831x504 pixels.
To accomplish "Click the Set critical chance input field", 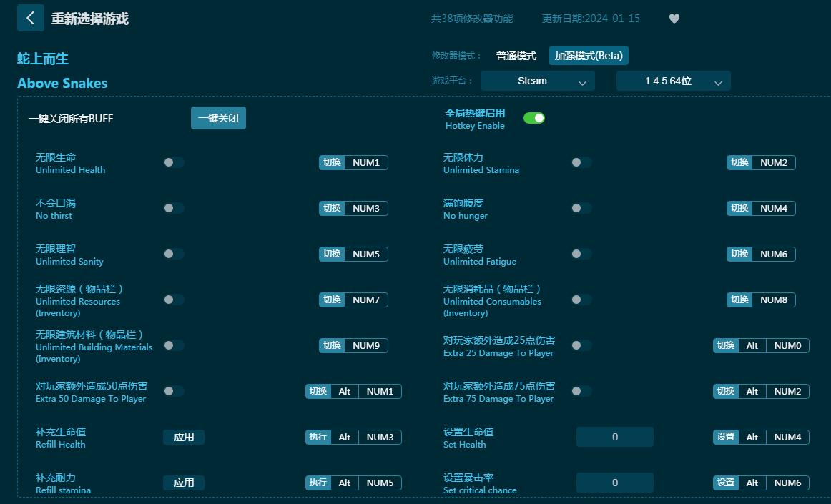I will coord(614,483).
